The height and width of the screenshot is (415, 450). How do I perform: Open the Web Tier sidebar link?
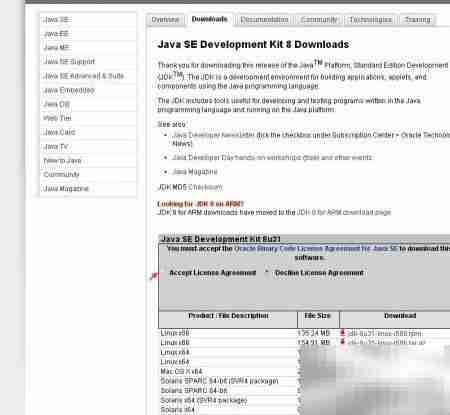click(57, 118)
